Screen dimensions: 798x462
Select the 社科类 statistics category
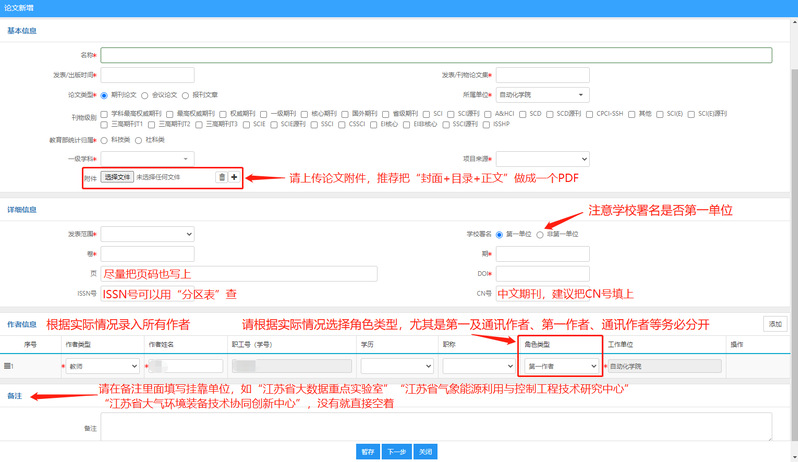point(140,140)
